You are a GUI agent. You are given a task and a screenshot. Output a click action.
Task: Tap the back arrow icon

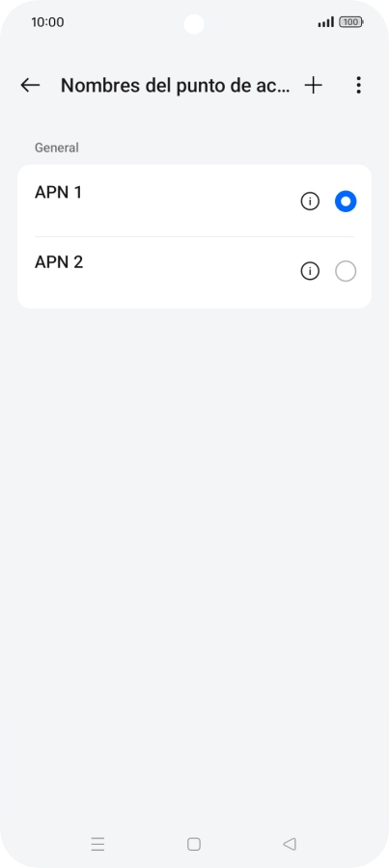(x=30, y=85)
